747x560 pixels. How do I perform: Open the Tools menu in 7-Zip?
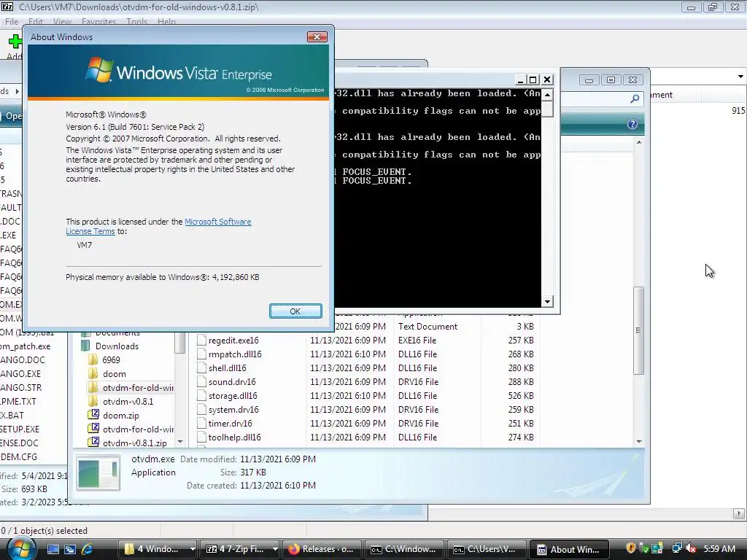click(x=136, y=21)
